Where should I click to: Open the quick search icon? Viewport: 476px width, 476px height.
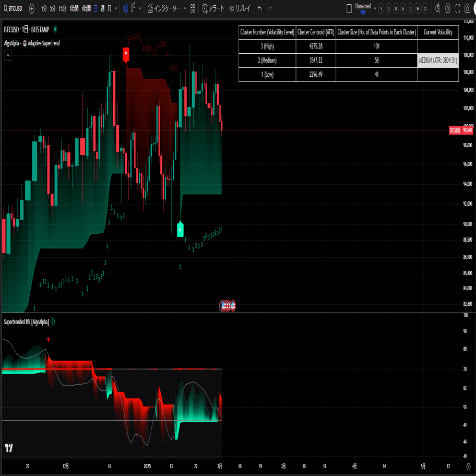[438, 8]
